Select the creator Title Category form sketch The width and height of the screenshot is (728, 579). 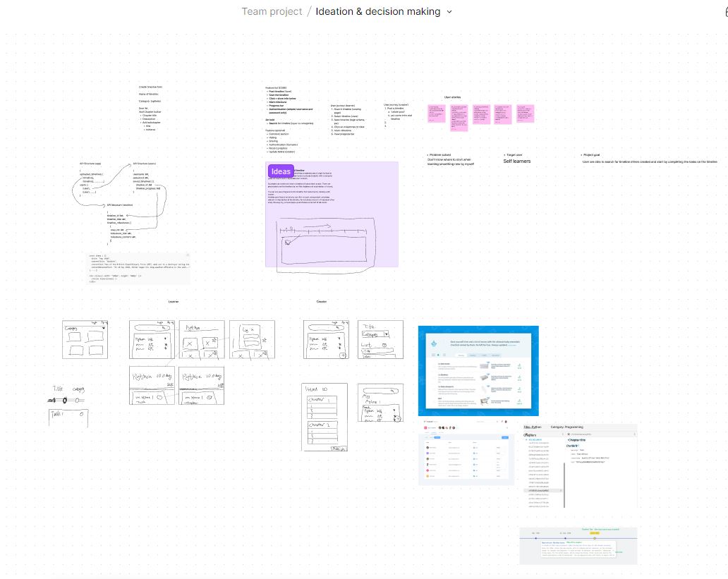pyautogui.click(x=380, y=339)
